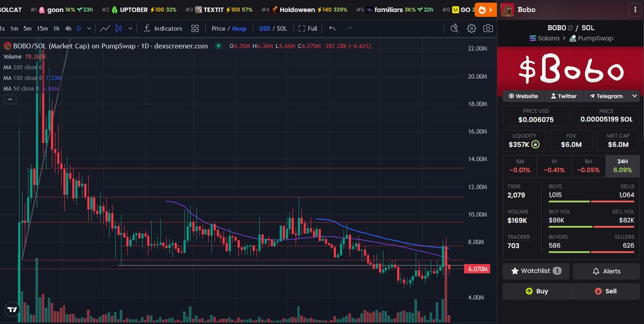Open the token Telegram link
Viewport: 644px width, 324px height.
[606, 96]
